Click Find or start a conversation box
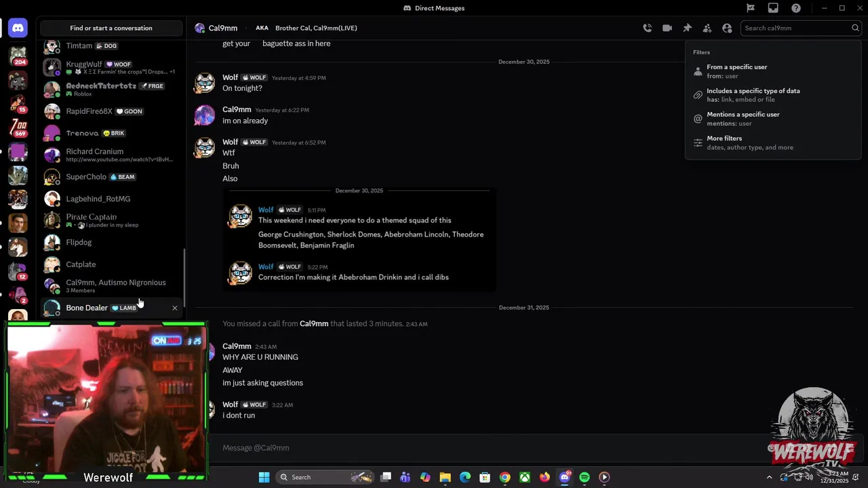This screenshot has width=868, height=488. click(x=111, y=28)
